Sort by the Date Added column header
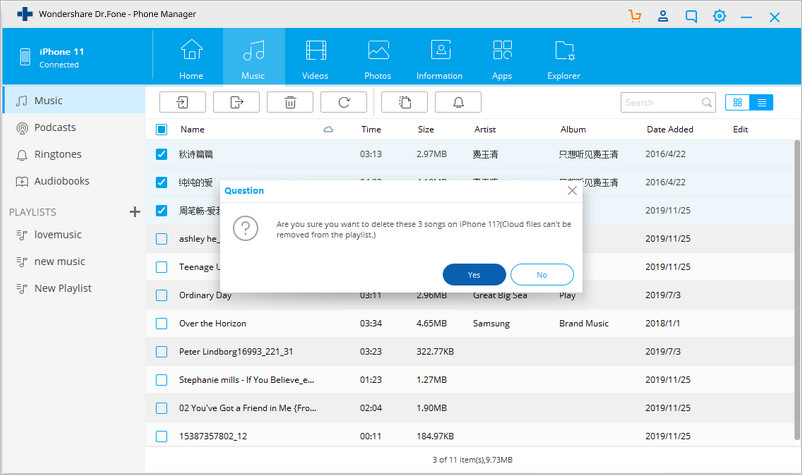 [670, 129]
